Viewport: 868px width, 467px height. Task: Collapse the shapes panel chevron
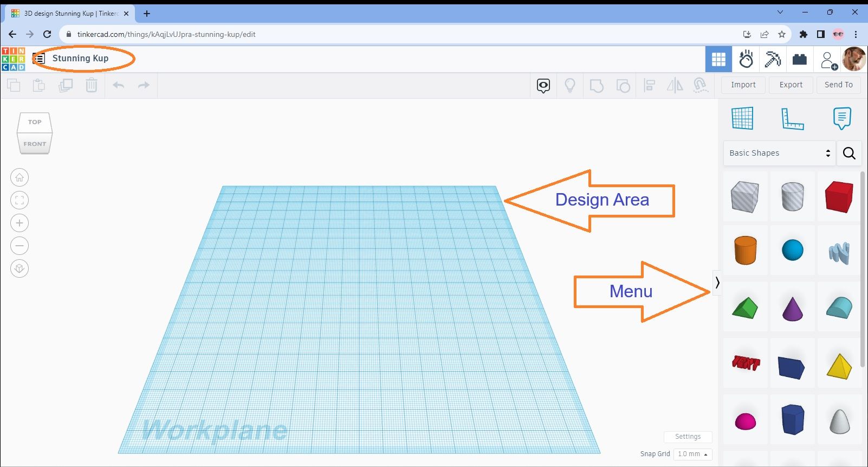717,282
